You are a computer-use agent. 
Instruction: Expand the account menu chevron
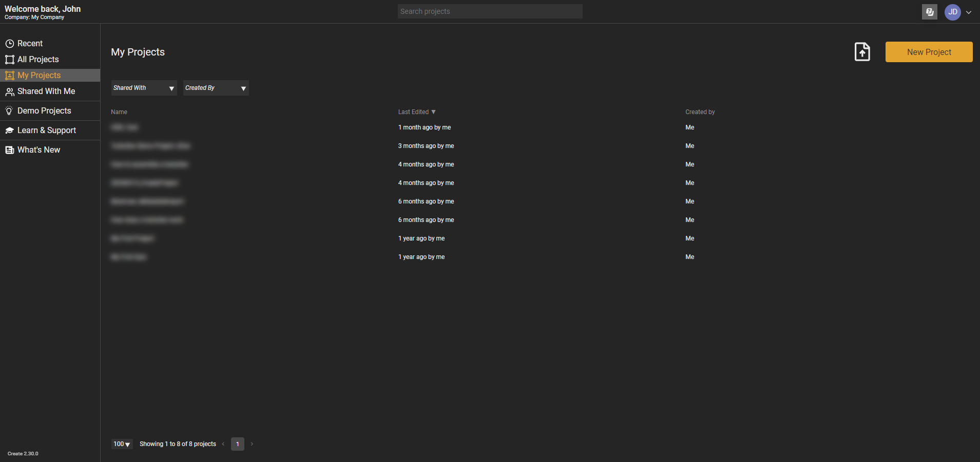tap(969, 12)
